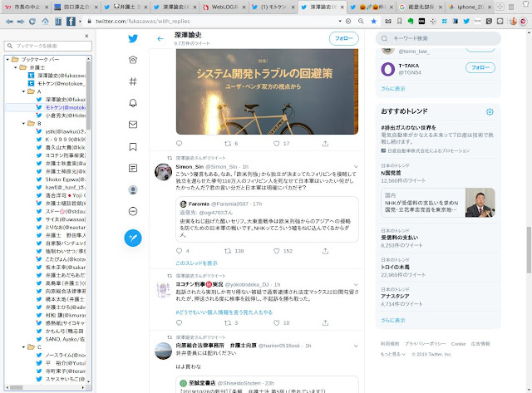Like the bicycle image tweet with 17 likes

tap(277, 144)
